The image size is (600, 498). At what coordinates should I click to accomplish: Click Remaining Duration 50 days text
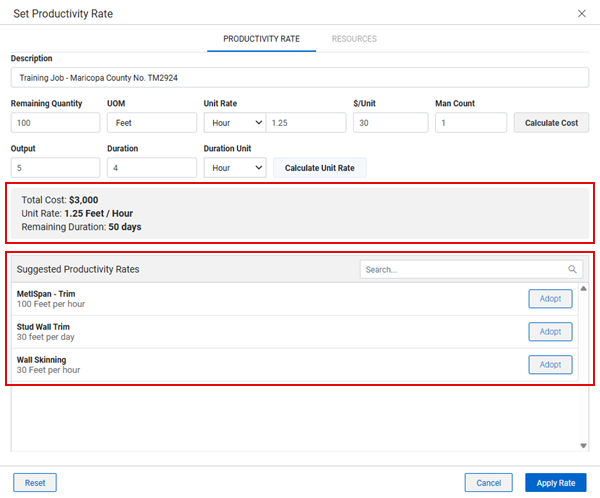click(81, 227)
